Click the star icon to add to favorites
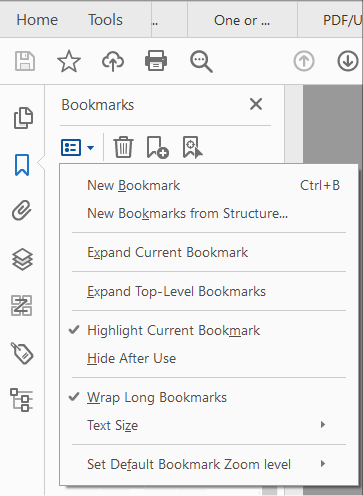Screen dimensions: 363x496 coord(69,61)
